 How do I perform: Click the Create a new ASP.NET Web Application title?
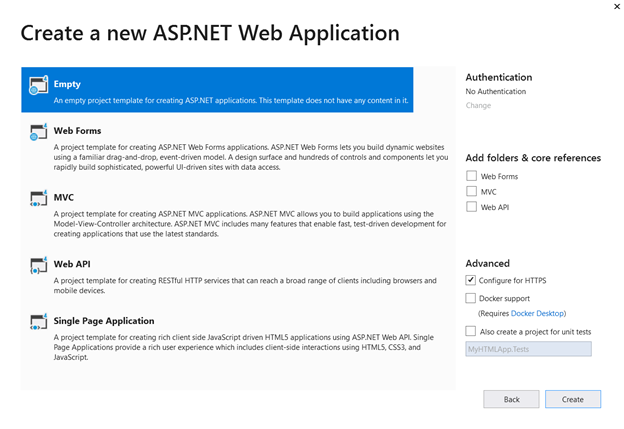[x=210, y=33]
